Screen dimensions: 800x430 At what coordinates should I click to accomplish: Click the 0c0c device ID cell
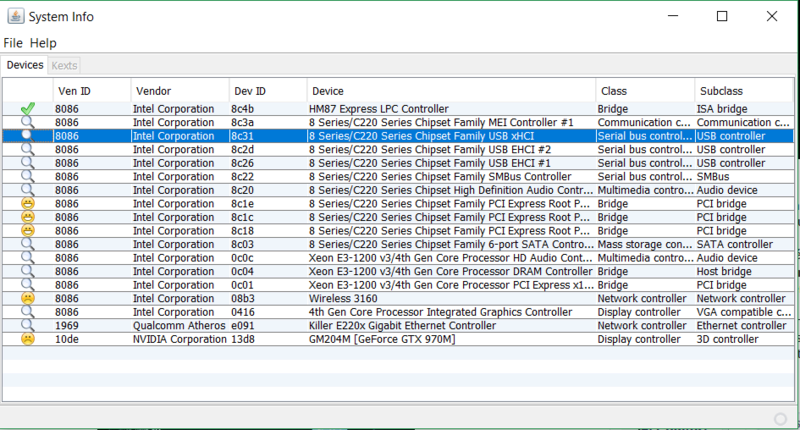click(242, 258)
